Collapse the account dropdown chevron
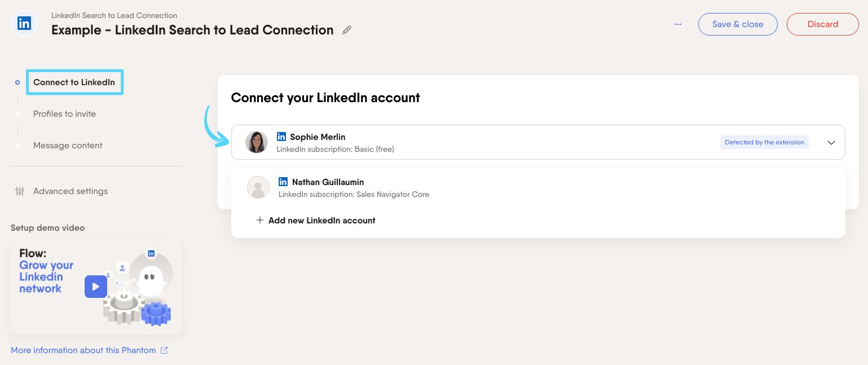 click(x=831, y=143)
